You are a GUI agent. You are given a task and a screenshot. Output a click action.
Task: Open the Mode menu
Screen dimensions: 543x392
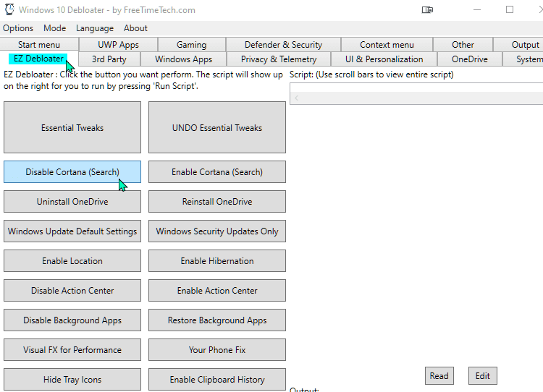[x=55, y=28]
